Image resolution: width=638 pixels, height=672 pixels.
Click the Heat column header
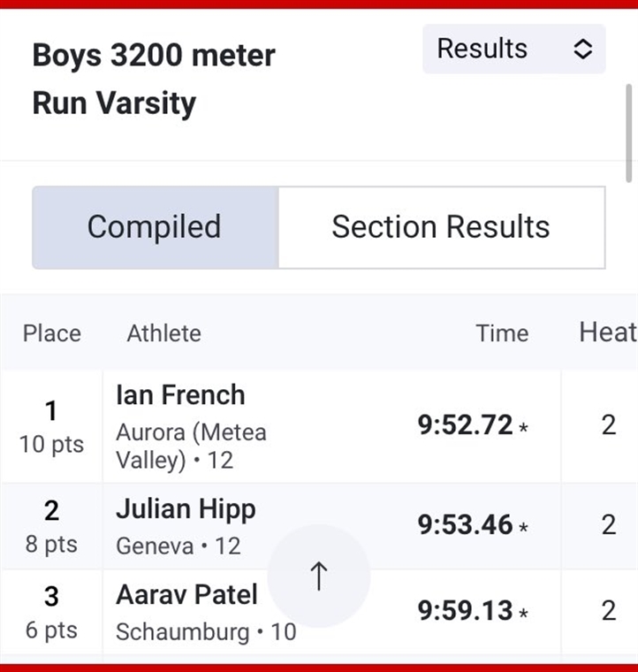(608, 332)
